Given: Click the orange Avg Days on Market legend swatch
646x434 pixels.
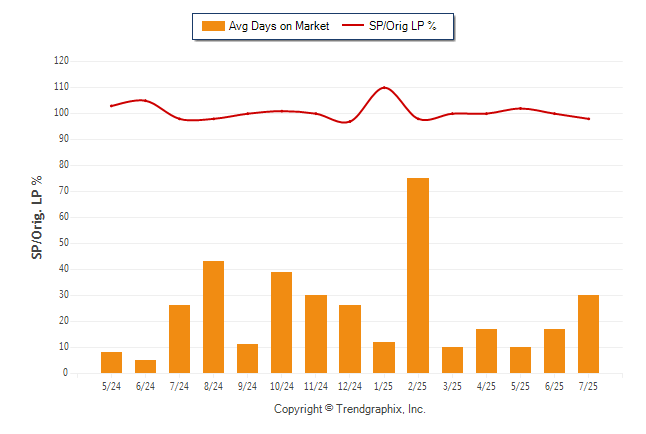Looking at the screenshot, I should point(213,26).
